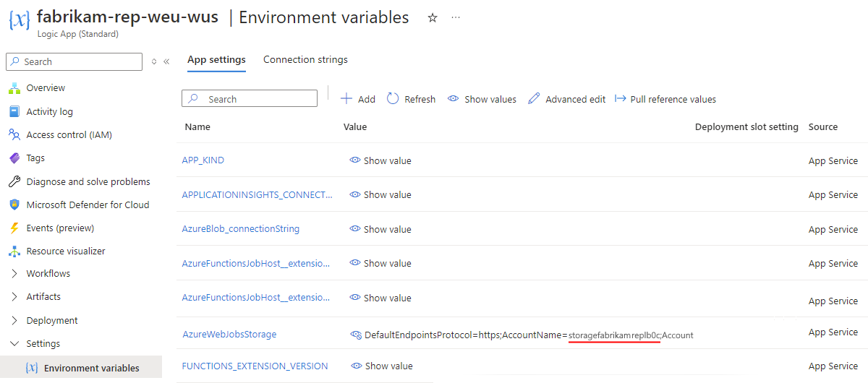
Task: Open Overview in the sidebar
Action: [46, 88]
